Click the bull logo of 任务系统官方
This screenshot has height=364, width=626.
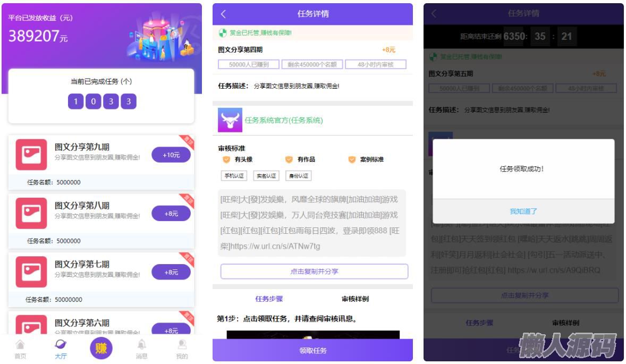click(230, 120)
